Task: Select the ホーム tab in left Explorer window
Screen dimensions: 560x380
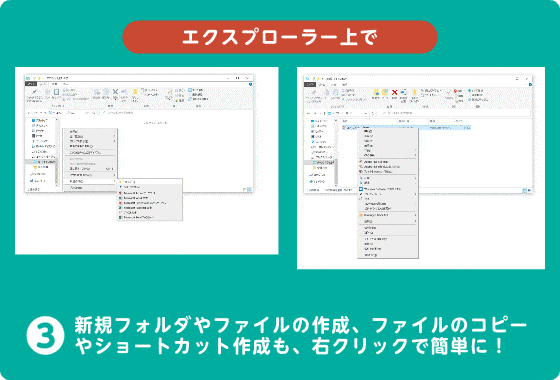Action: point(42,84)
